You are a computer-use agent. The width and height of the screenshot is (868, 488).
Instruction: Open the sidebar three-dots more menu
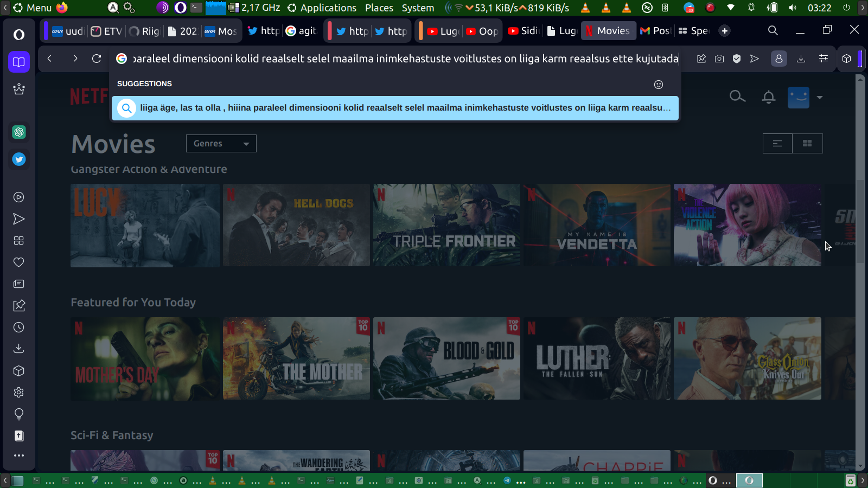click(19, 455)
